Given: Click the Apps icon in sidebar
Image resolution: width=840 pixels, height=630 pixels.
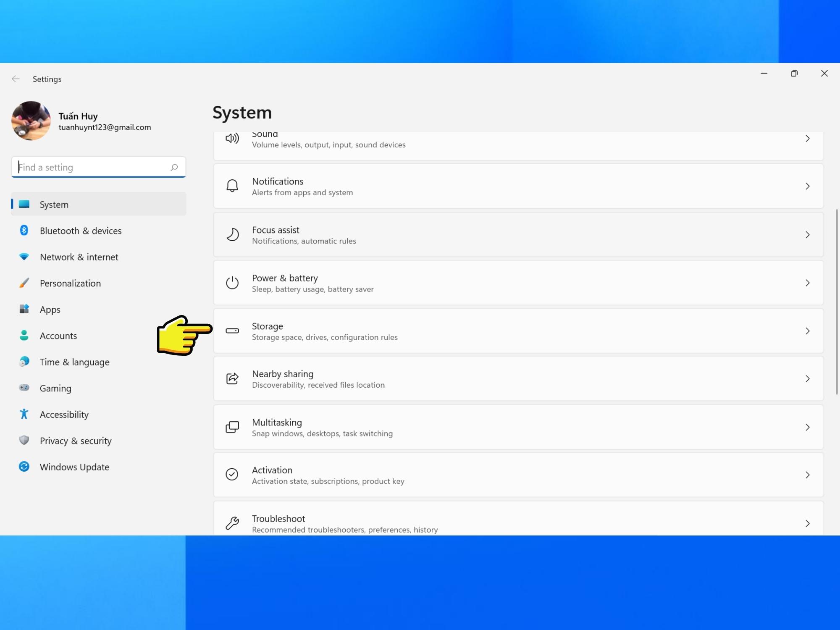Looking at the screenshot, I should 24,309.
